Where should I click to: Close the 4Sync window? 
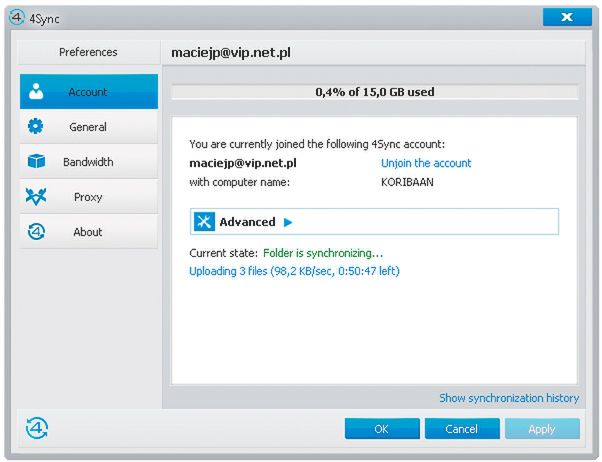(x=567, y=17)
